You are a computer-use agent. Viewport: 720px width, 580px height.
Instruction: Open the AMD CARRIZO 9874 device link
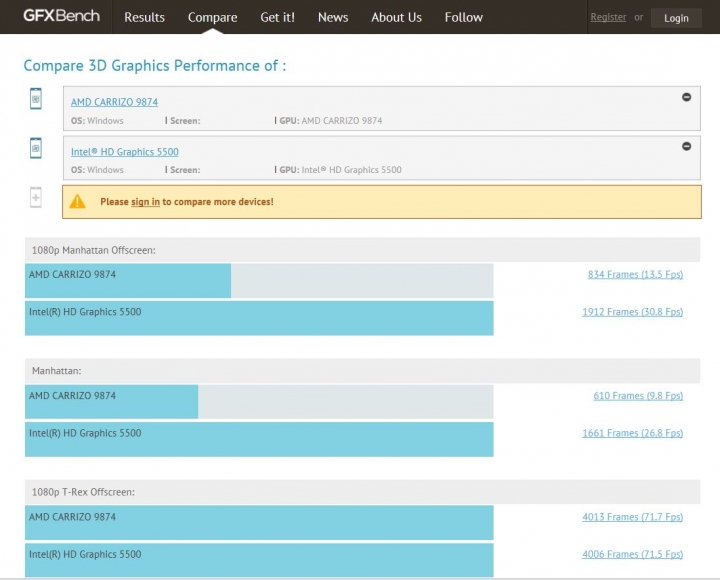click(x=114, y=102)
